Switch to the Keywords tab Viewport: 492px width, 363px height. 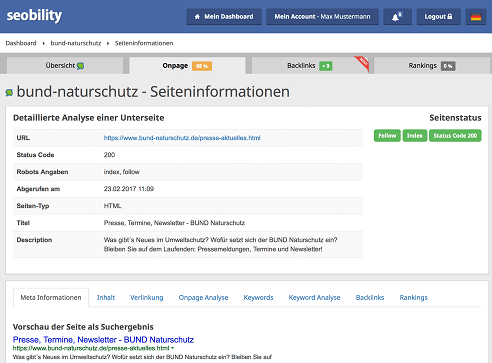(x=258, y=298)
